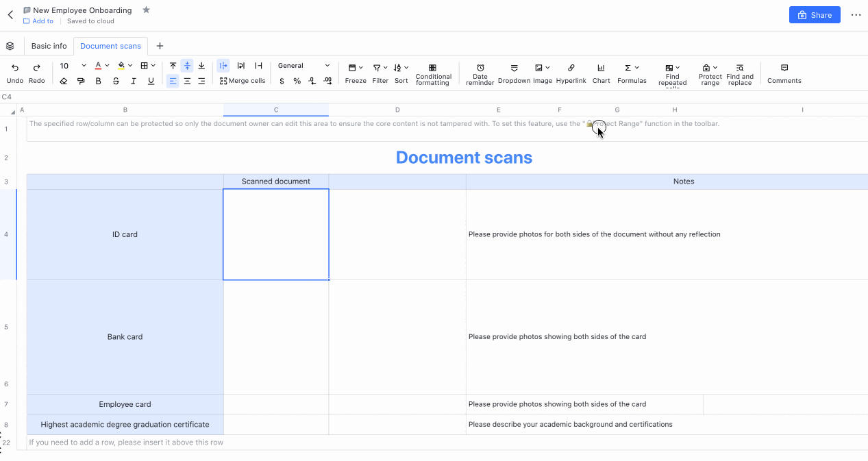Expand the fill color options
This screenshot has width=868, height=461.
coord(132,65)
